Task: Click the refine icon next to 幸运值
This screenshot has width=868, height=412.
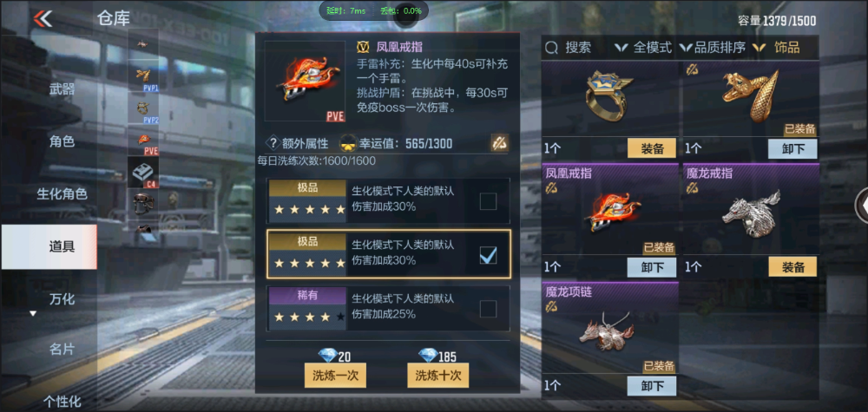Action: [x=500, y=142]
